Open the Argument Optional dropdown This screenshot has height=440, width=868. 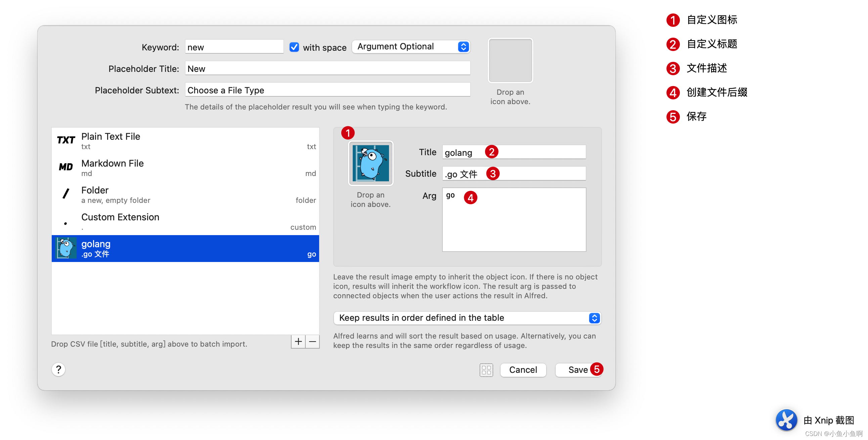pyautogui.click(x=410, y=47)
